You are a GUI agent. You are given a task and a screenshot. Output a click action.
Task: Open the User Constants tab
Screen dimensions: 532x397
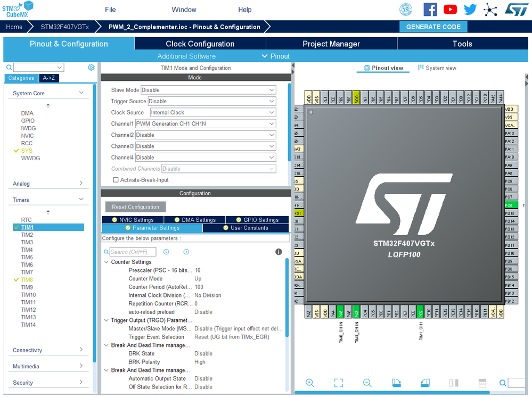click(x=245, y=228)
